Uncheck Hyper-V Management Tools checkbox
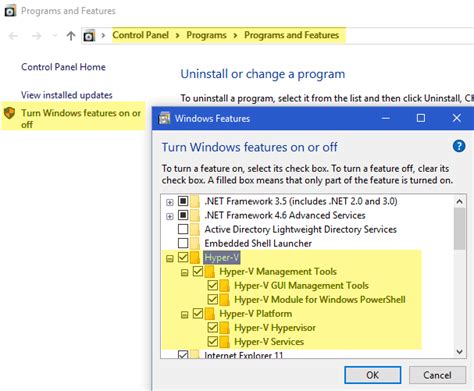This screenshot has width=474, height=391. coord(198,271)
